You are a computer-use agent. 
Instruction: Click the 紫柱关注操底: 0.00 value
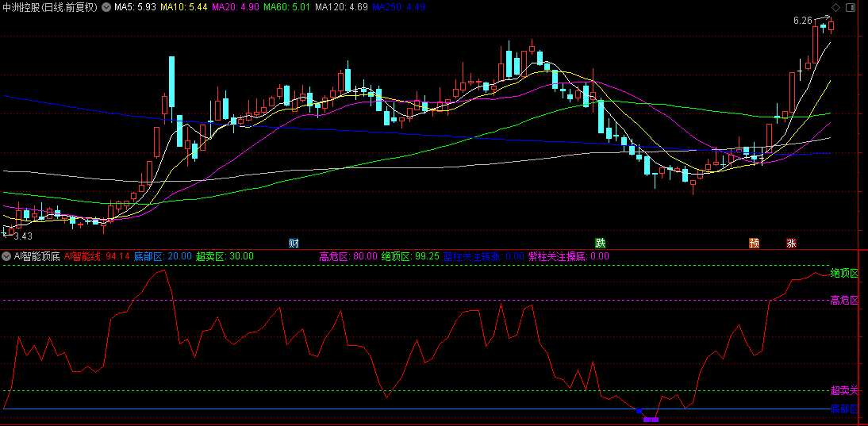click(x=569, y=256)
